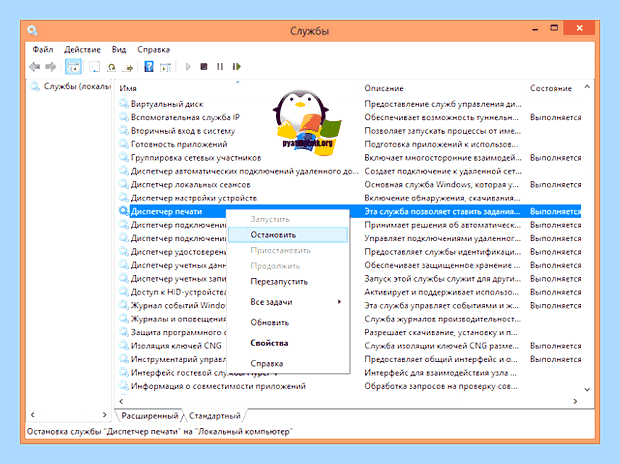Screen dimensions: 620x464
Task: Click the Restart service toolbar icon
Action: click(236, 66)
